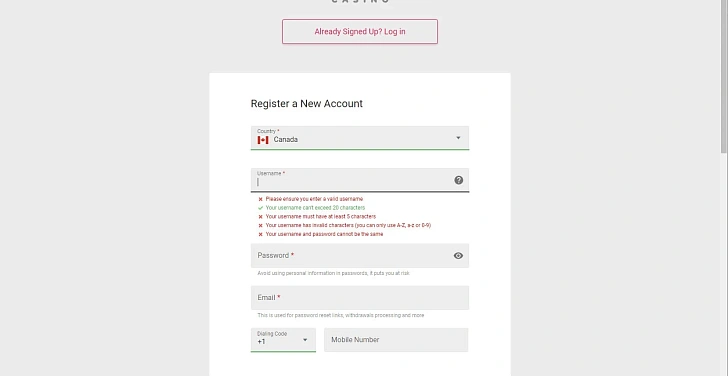Click red X beside invalid characters message

point(260,226)
